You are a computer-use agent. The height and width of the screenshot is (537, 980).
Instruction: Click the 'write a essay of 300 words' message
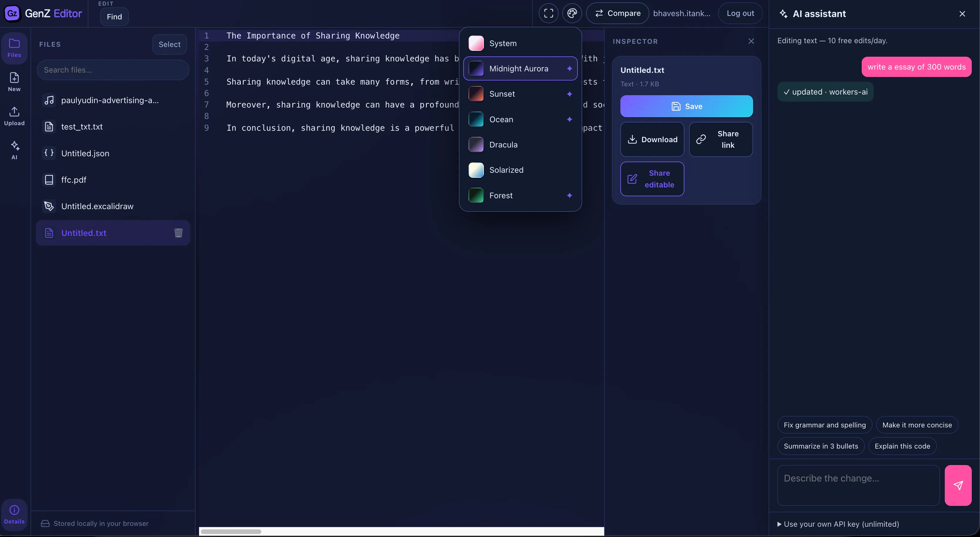917,67
